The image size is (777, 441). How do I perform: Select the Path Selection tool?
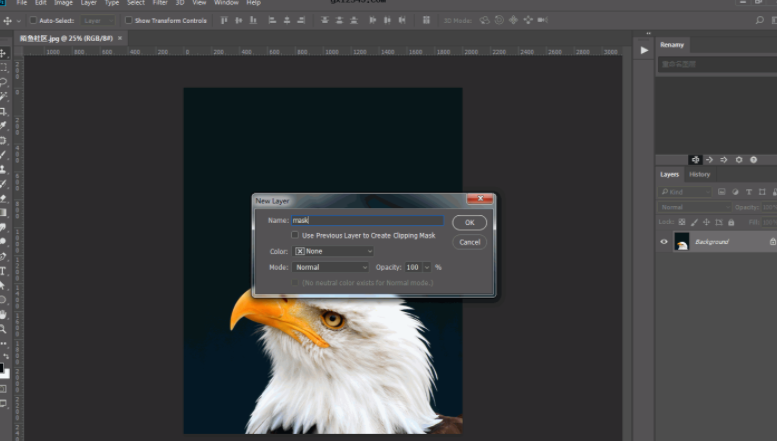coord(3,285)
